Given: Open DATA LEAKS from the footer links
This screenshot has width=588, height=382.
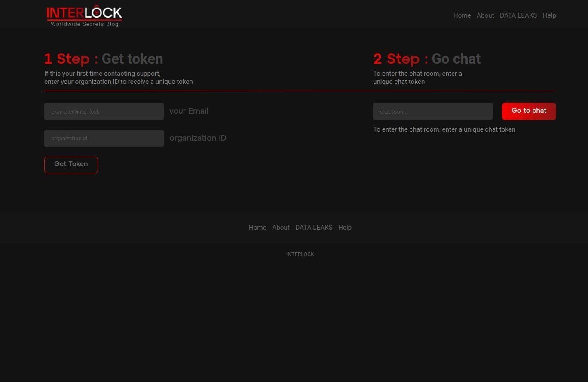Looking at the screenshot, I should (314, 228).
